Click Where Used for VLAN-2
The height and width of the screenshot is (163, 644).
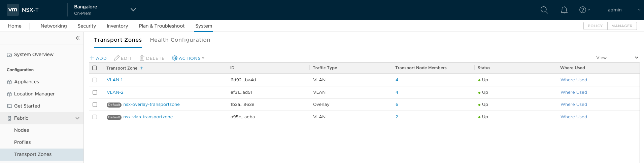click(574, 92)
